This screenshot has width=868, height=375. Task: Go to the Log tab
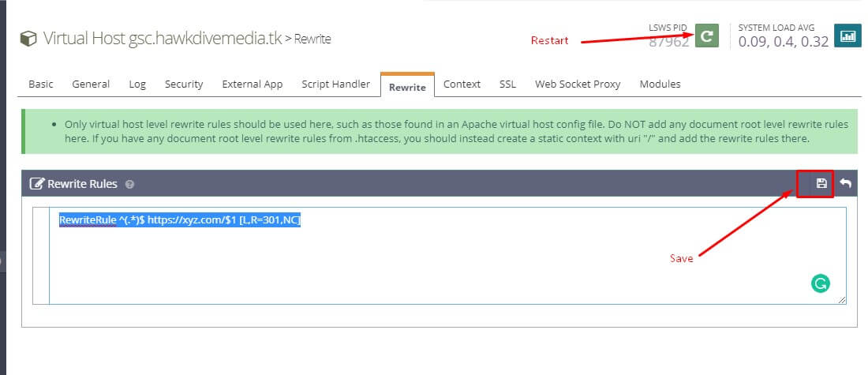pyautogui.click(x=137, y=84)
